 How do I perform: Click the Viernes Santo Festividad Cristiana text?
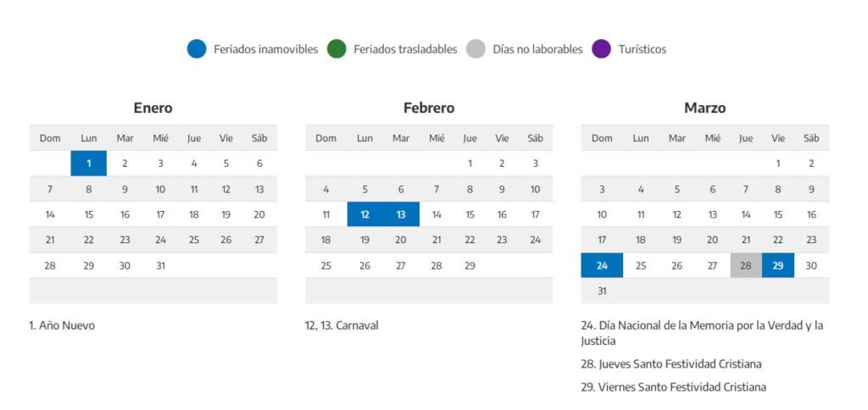[674, 386]
